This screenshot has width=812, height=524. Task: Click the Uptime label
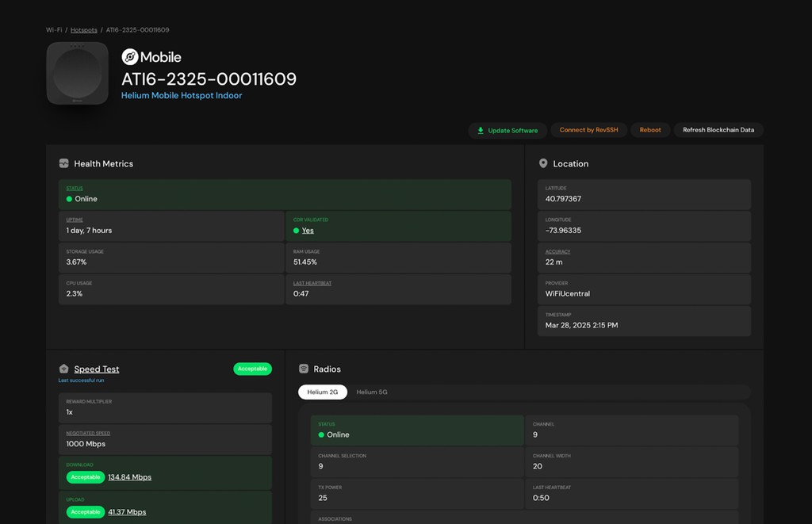pyautogui.click(x=75, y=220)
